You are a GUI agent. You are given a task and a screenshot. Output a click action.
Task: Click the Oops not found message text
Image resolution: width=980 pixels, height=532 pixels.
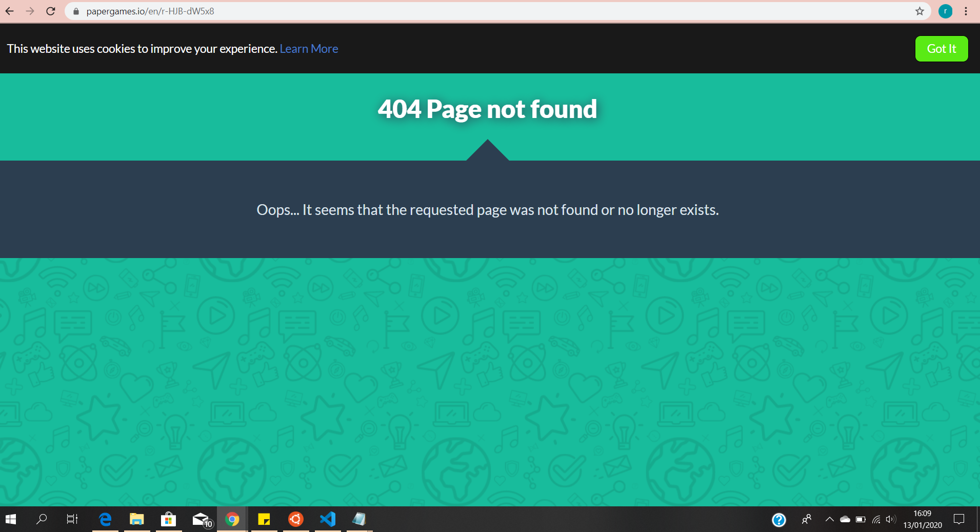point(488,210)
